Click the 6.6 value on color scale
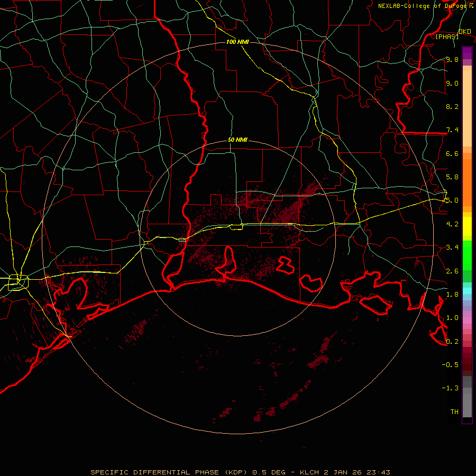476x476 pixels. pyautogui.click(x=452, y=153)
